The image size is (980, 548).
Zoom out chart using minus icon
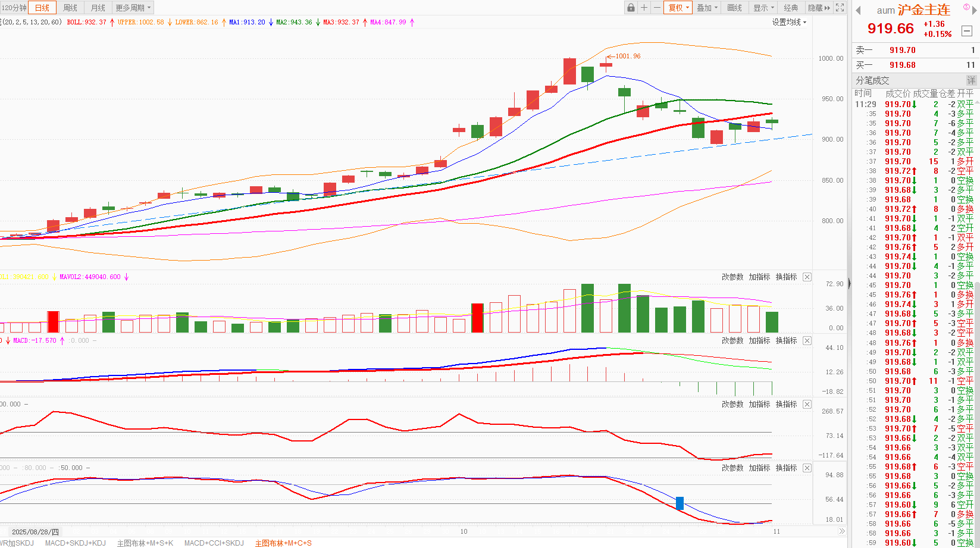click(x=657, y=8)
